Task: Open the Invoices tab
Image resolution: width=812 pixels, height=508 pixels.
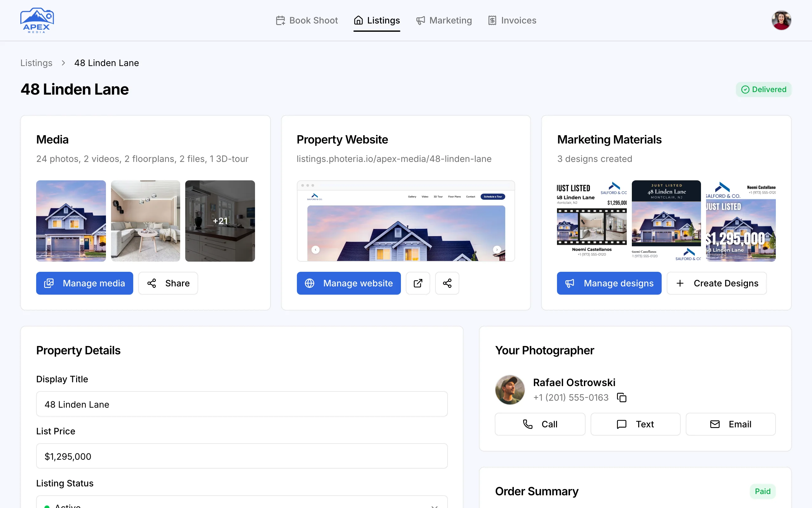Action: click(x=512, y=21)
